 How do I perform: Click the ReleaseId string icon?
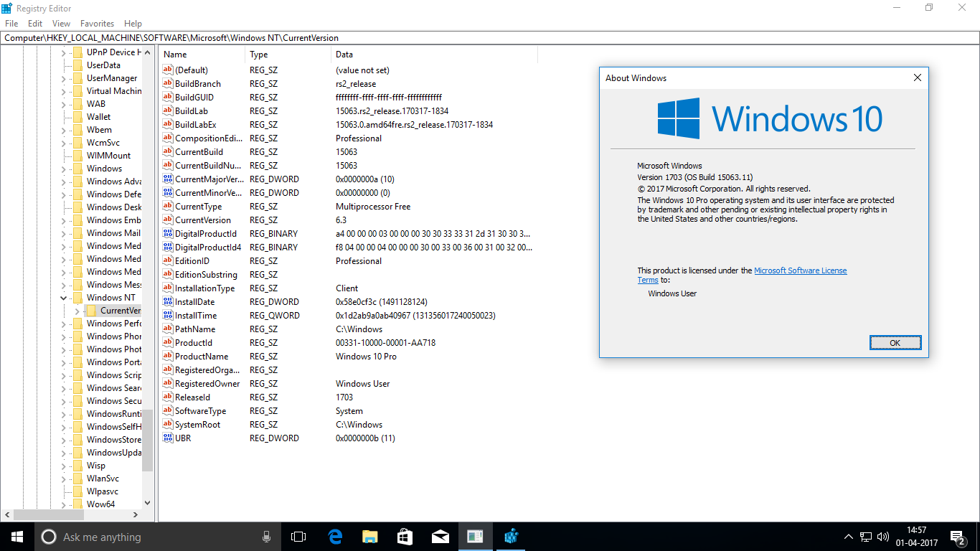click(x=169, y=397)
